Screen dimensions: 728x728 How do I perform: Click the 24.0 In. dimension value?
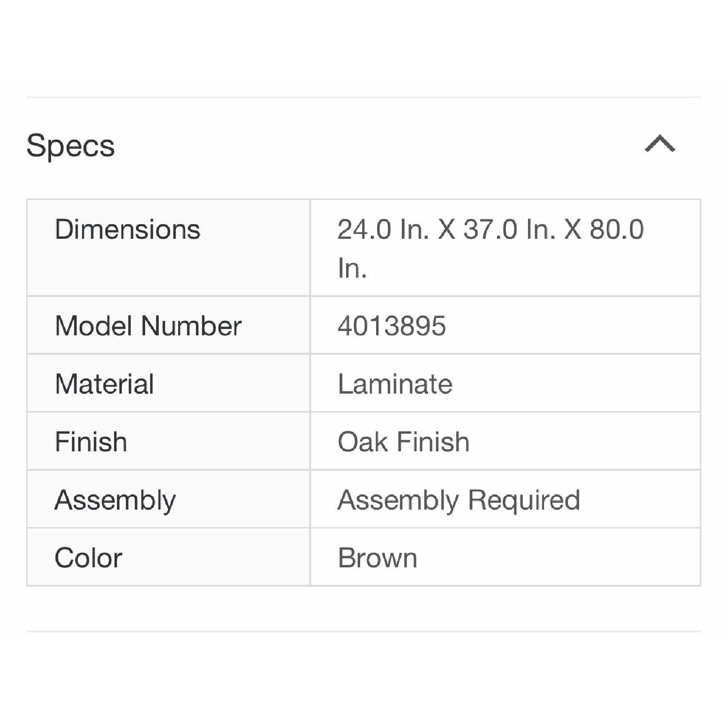[383, 229]
